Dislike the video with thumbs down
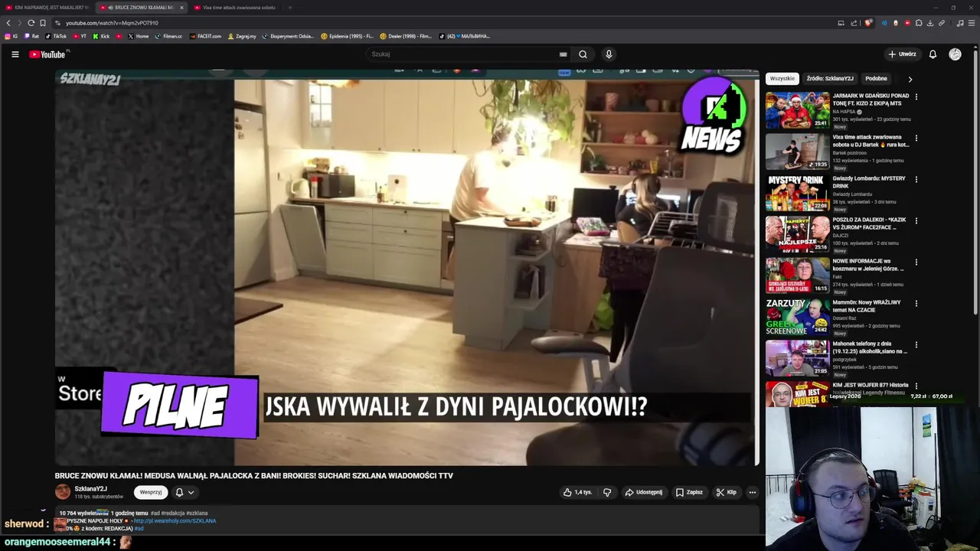Image resolution: width=980 pixels, height=551 pixels. click(607, 492)
